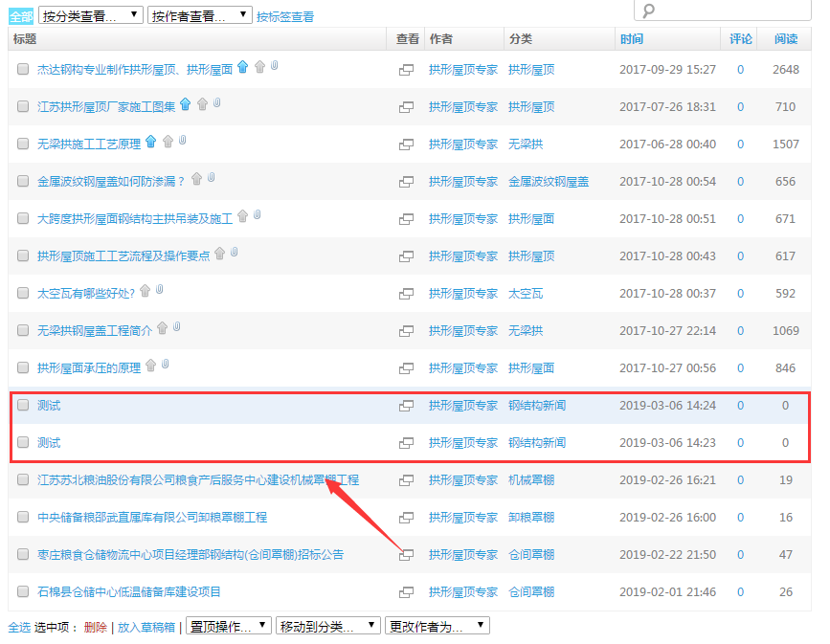
Task: Click gray arrow icon beside 江苏拱形屋顶厂家施工图集
Action: (202, 104)
